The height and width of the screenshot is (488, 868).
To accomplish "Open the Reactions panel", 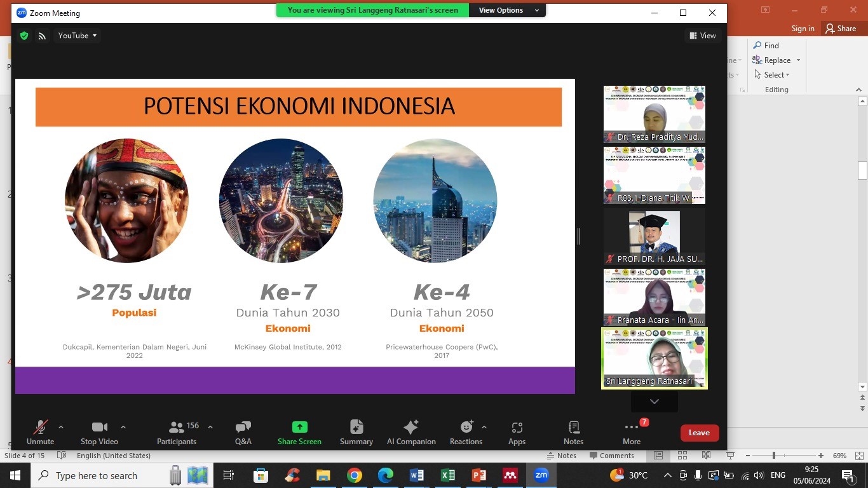I will 466,432.
